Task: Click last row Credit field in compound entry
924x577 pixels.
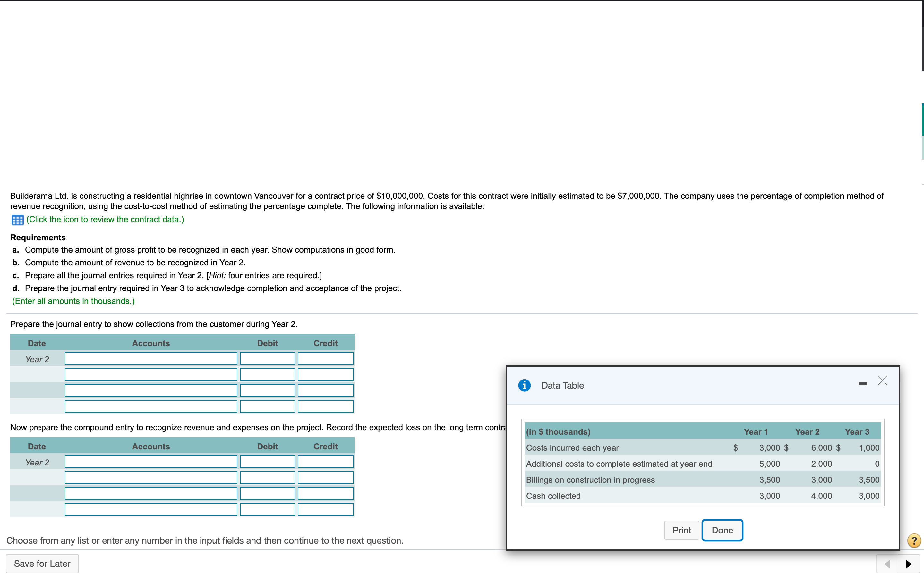Action: [x=325, y=509]
